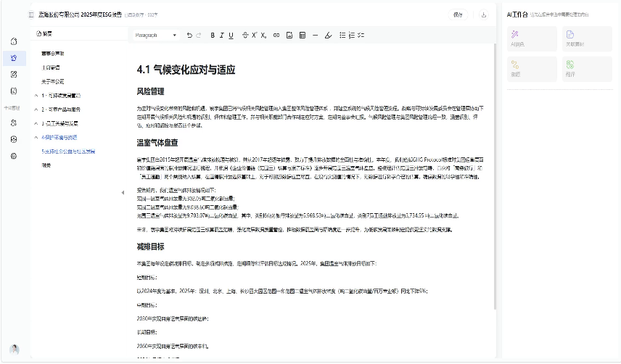
Task: Toggle bold formatting
Action: click(213, 36)
